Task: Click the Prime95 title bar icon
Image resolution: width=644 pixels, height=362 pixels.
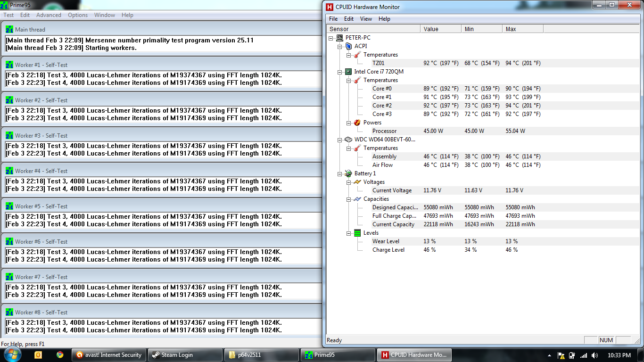Action: click(x=5, y=5)
